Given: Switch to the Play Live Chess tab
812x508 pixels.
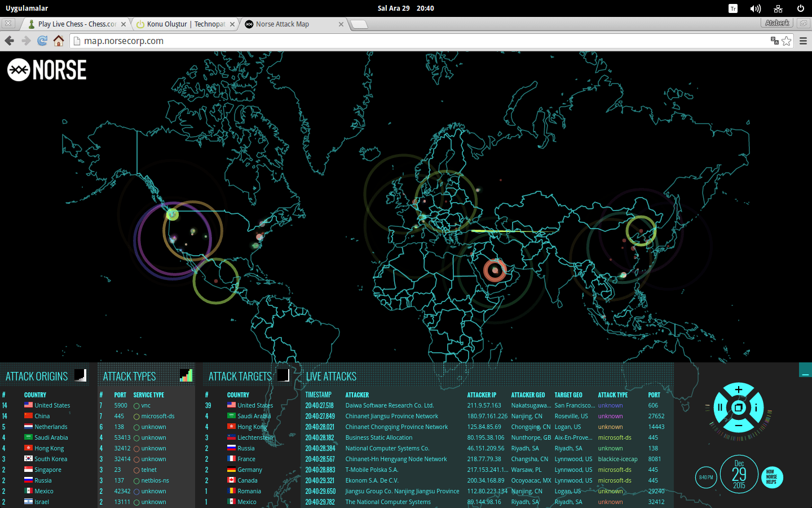Looking at the screenshot, I should [x=75, y=24].
